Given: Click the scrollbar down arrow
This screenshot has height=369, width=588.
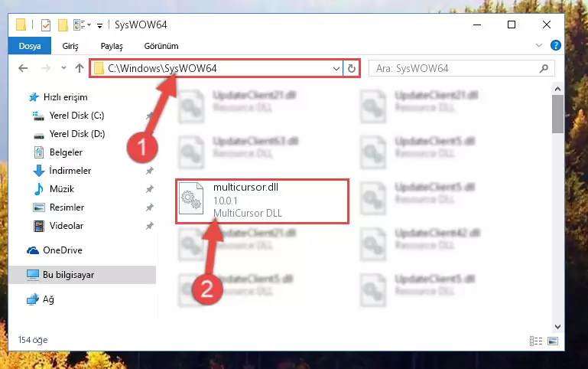Looking at the screenshot, I should click(x=557, y=327).
